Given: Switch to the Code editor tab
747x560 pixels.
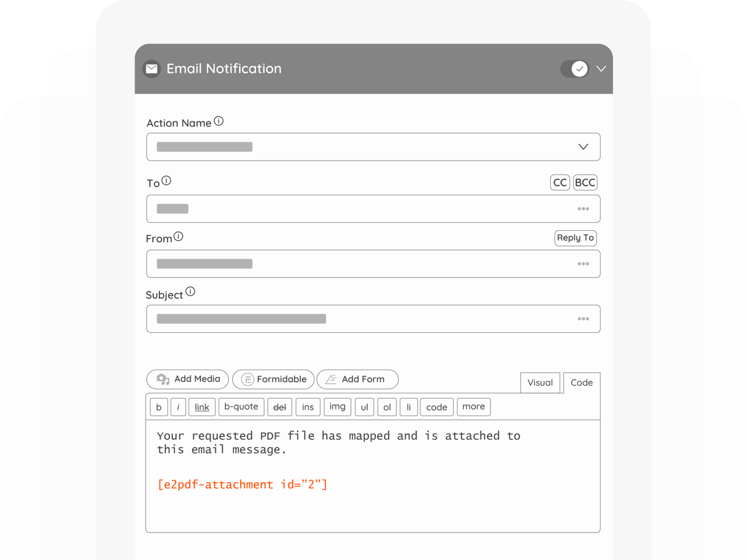Looking at the screenshot, I should (581, 383).
